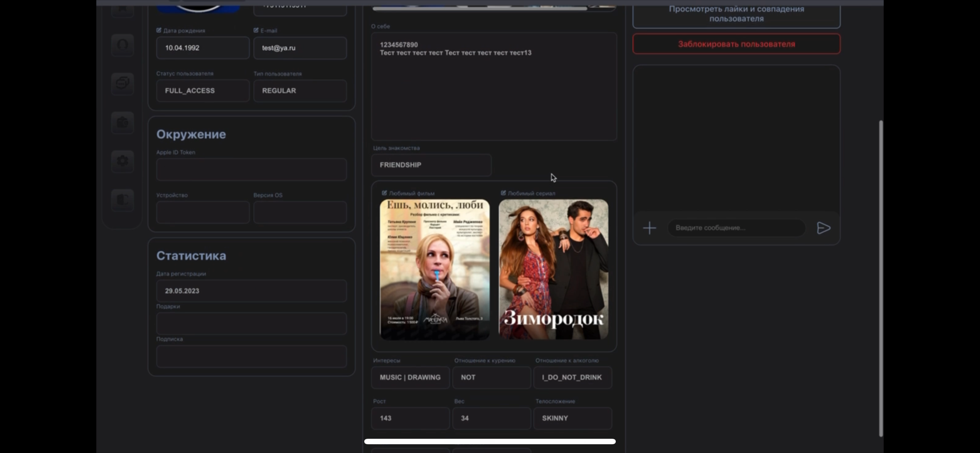Click the О себе text area
The image size is (980, 453).
click(x=494, y=86)
